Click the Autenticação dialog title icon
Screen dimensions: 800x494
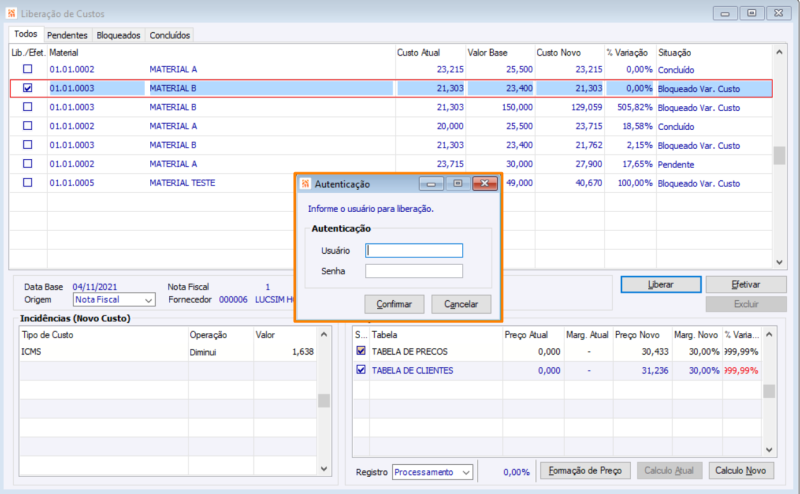point(305,184)
